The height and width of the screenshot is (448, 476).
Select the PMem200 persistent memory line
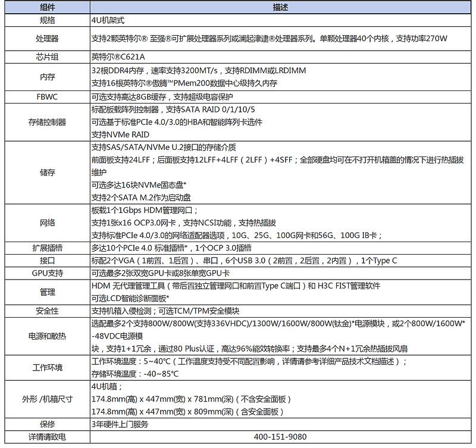click(x=184, y=83)
